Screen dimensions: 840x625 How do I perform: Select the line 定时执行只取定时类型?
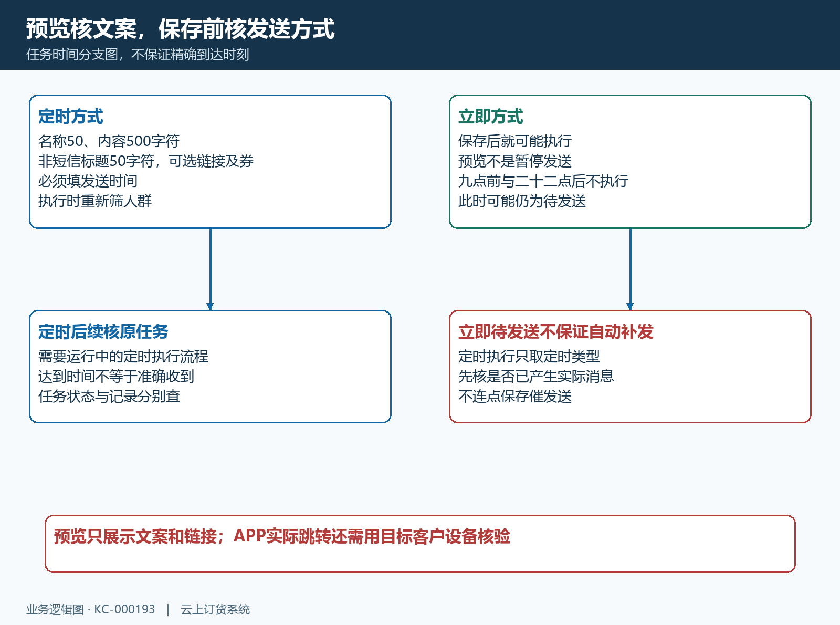pos(529,356)
